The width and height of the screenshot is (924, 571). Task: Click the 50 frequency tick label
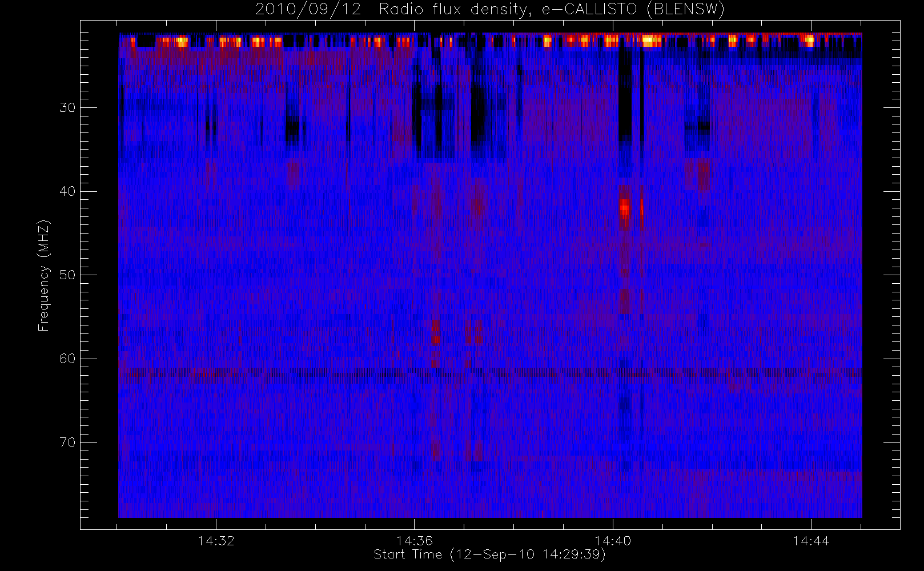67,275
